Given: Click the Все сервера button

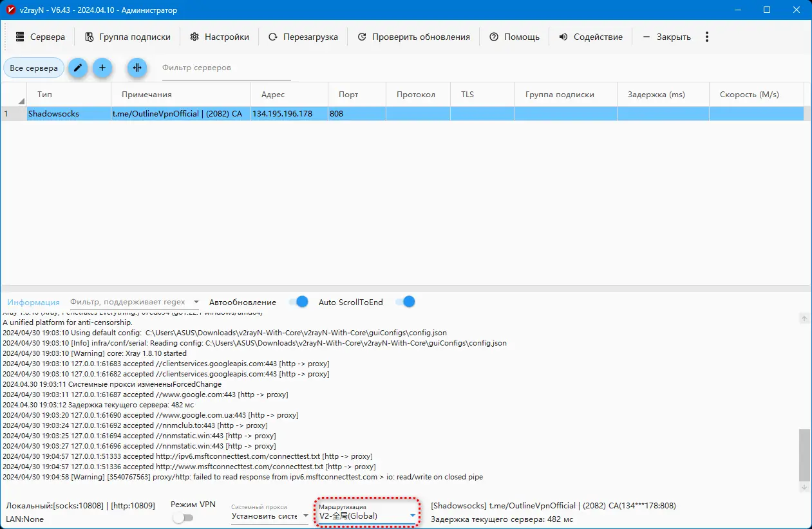Looking at the screenshot, I should point(33,68).
